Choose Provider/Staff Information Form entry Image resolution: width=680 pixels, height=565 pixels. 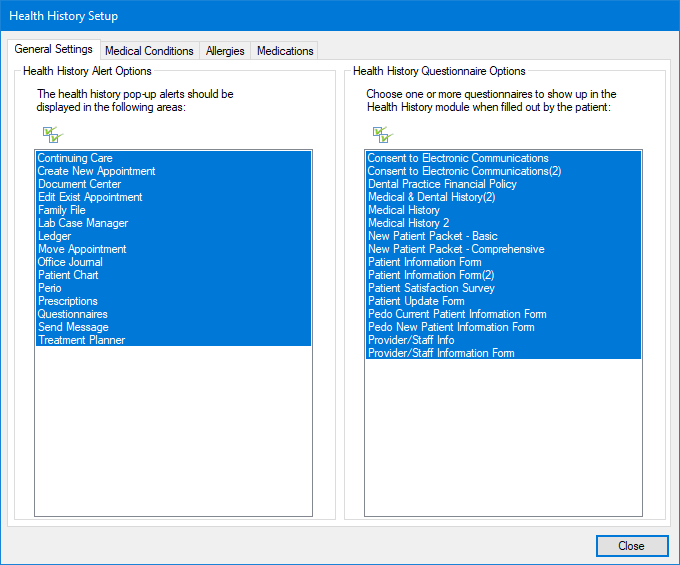tap(441, 353)
